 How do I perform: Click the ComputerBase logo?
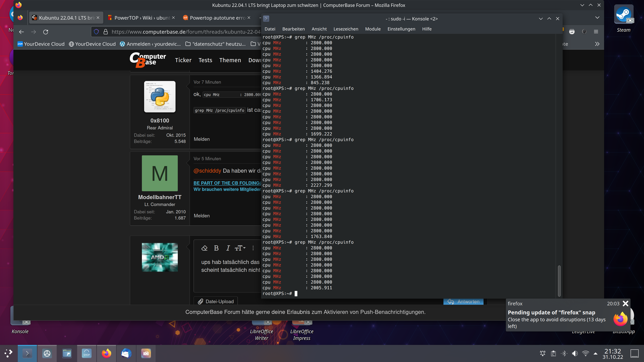pyautogui.click(x=148, y=60)
